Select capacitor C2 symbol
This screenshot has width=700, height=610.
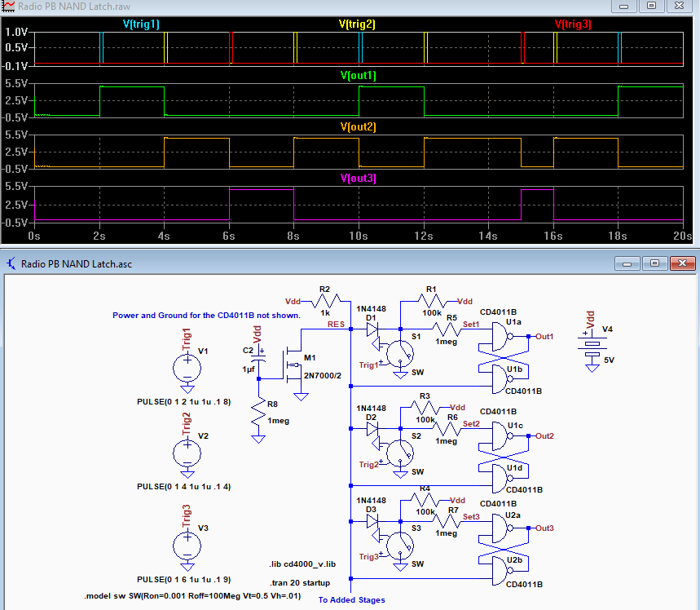click(258, 356)
